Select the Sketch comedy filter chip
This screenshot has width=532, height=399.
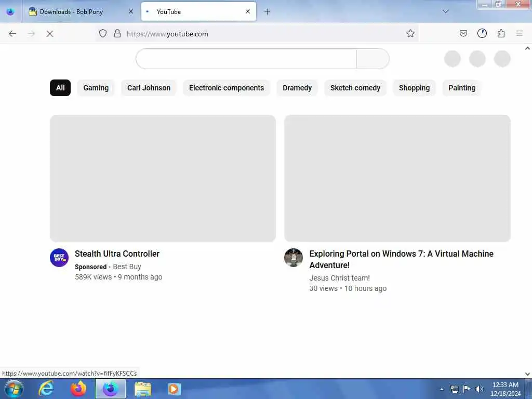coord(355,88)
